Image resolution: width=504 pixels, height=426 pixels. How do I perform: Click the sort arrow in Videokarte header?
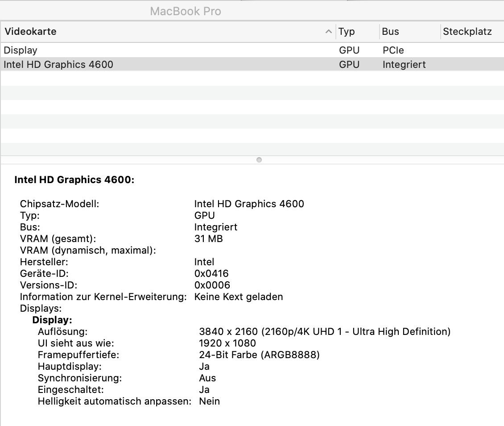point(329,32)
